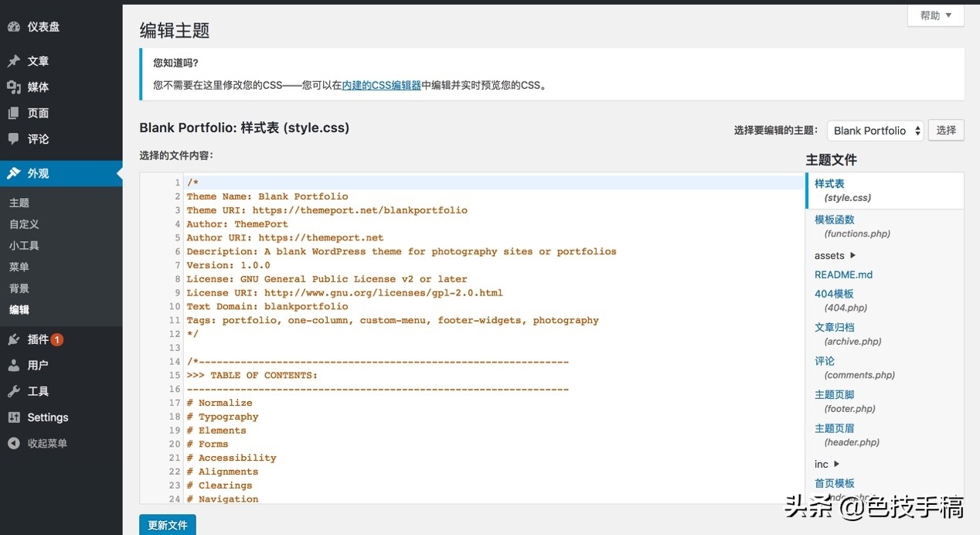
Task: Open the README.md file
Action: coord(843,274)
